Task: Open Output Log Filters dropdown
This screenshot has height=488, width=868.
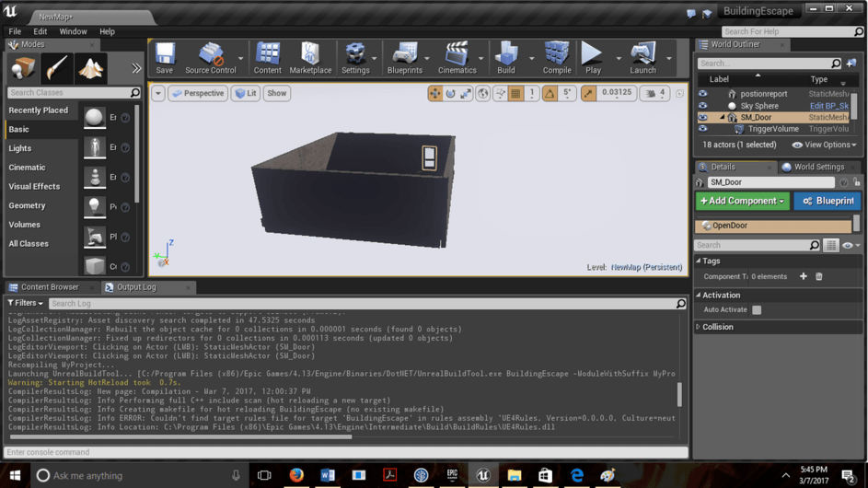Action: coord(25,303)
